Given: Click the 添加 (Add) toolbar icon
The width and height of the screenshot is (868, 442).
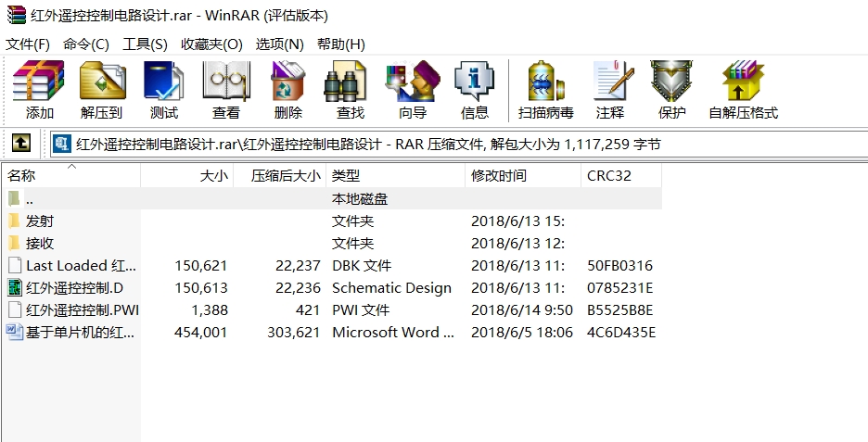Looking at the screenshot, I should tap(39, 81).
